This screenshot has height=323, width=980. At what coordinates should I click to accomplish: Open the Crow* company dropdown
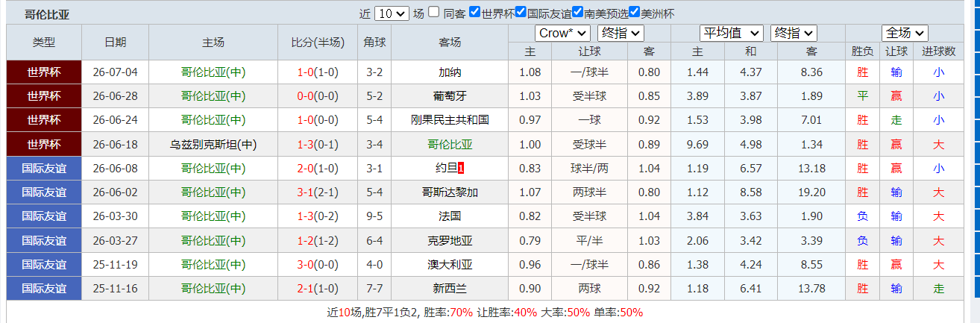562,33
